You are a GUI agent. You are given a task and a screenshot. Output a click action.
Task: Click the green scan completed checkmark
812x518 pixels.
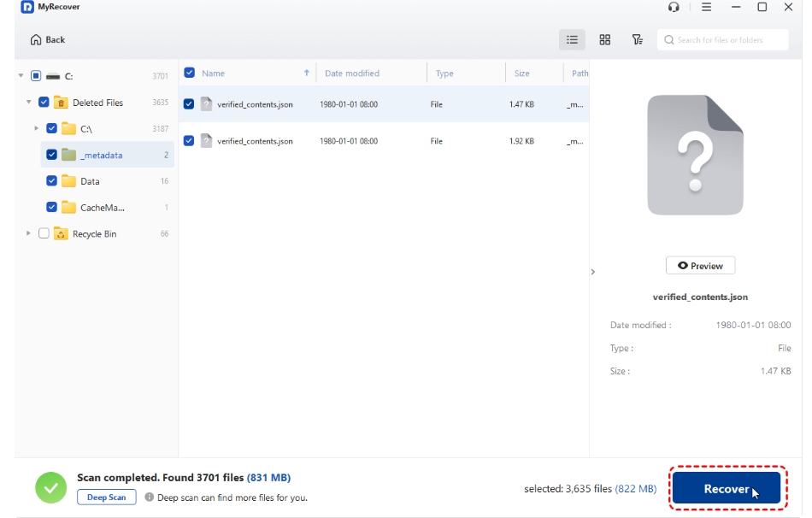tap(50, 487)
